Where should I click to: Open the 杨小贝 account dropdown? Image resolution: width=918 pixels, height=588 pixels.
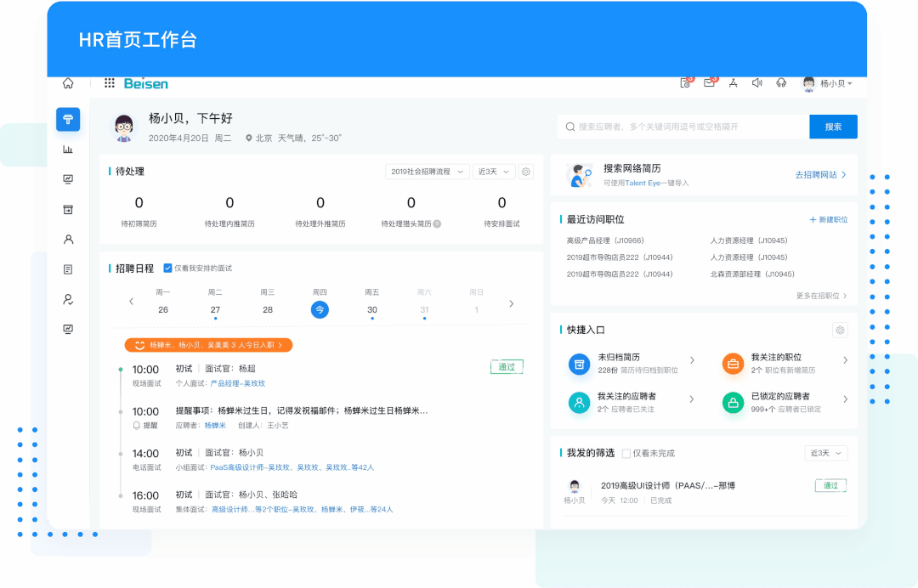(829, 83)
